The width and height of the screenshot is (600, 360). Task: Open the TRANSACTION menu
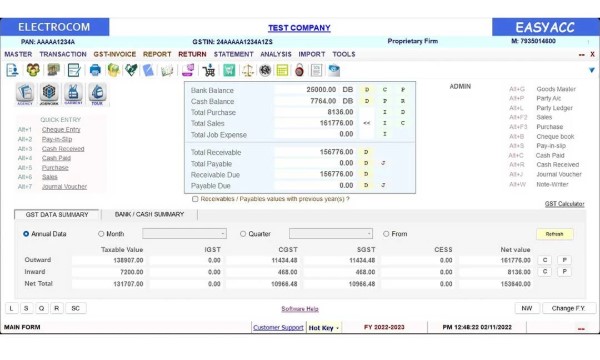coord(63,54)
